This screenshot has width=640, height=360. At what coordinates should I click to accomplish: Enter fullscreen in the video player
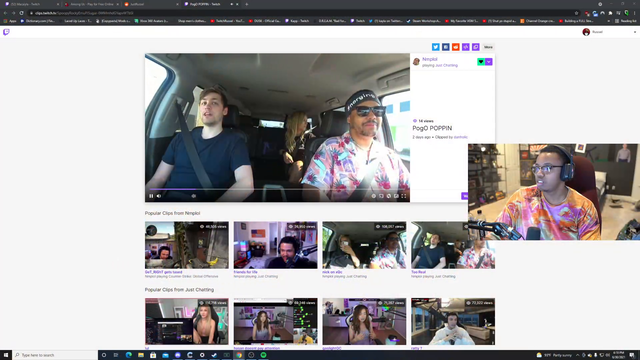[403, 196]
